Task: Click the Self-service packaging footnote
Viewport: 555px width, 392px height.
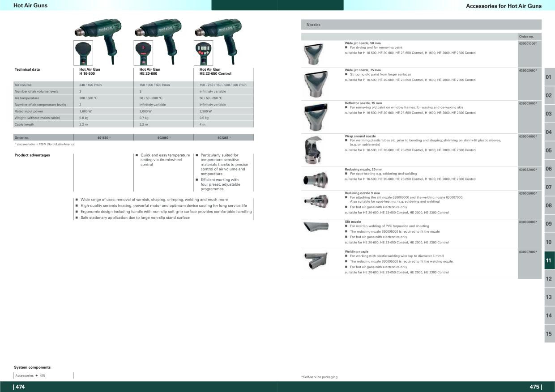Action: pyautogui.click(x=320, y=377)
